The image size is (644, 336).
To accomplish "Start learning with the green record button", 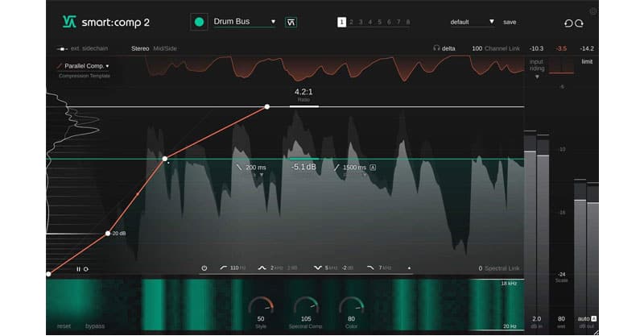I will (199, 22).
